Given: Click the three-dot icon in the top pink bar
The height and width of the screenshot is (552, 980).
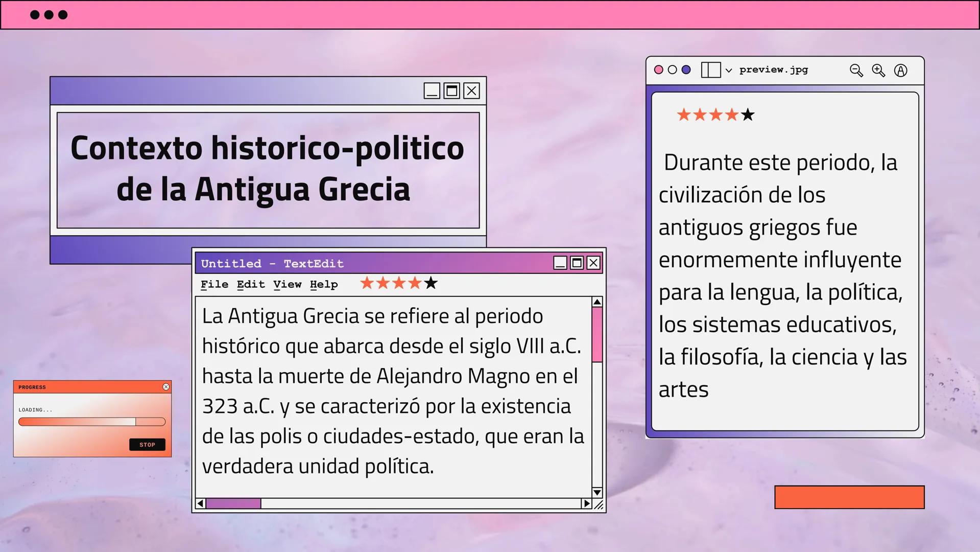Looking at the screenshot, I should [49, 14].
